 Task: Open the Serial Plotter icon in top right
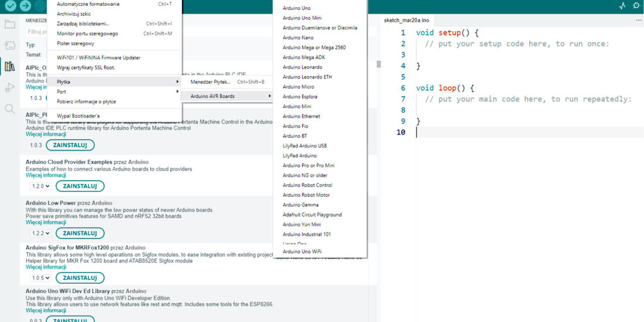click(x=623, y=6)
